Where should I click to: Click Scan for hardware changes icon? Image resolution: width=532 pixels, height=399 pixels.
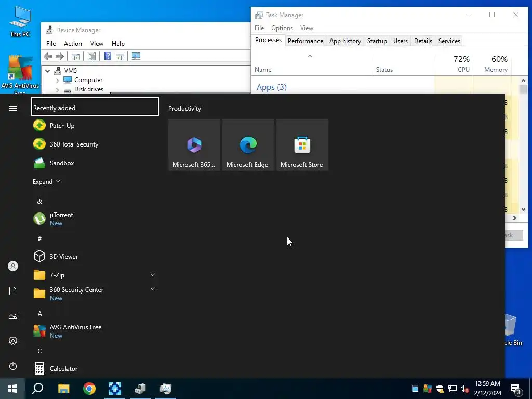pyautogui.click(x=136, y=56)
